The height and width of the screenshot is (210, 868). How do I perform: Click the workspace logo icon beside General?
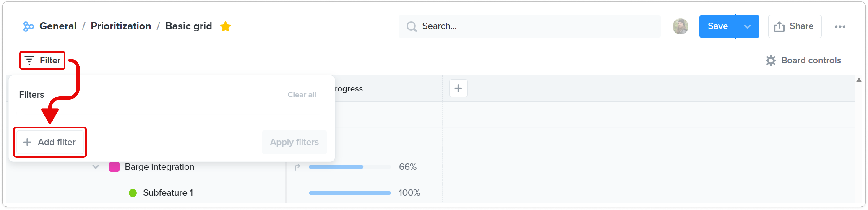28,26
